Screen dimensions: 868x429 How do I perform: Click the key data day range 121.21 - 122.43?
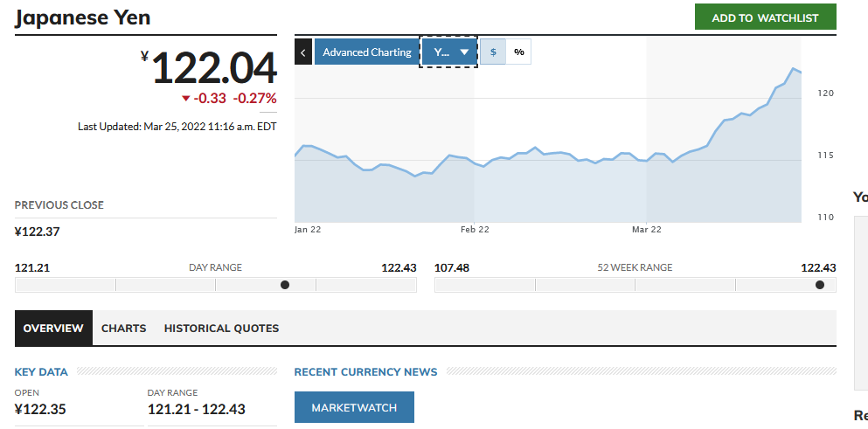coord(197,410)
